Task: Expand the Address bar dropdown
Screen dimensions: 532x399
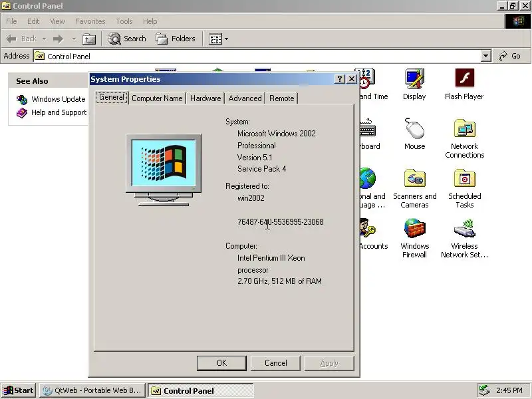Action: pos(486,56)
